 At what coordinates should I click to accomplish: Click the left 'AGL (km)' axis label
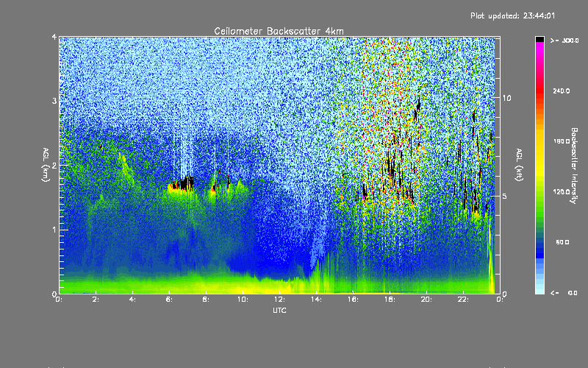click(x=46, y=164)
